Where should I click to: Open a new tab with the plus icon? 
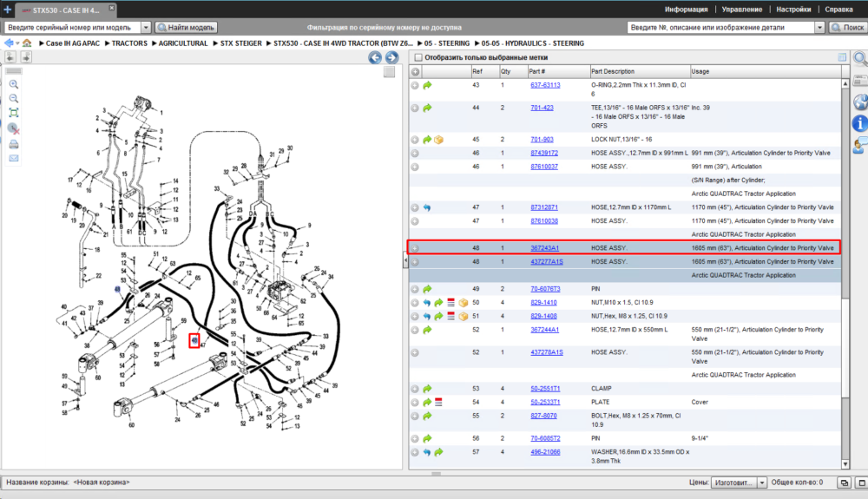click(7, 10)
